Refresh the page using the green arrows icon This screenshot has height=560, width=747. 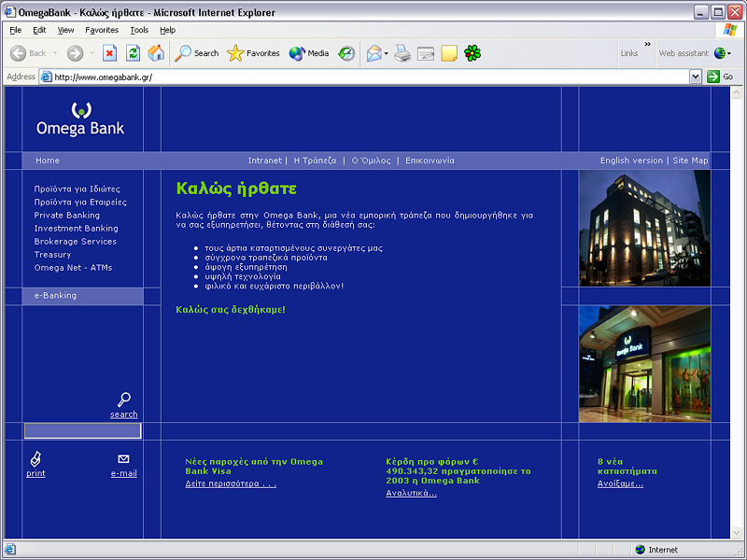click(x=133, y=53)
